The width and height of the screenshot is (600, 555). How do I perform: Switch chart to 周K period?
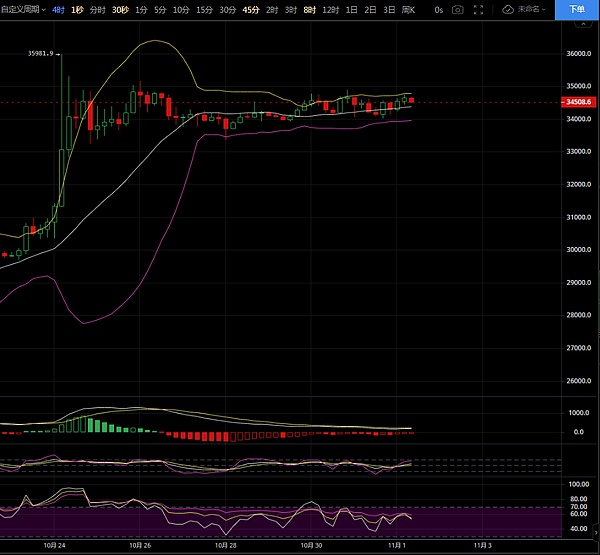pos(408,9)
